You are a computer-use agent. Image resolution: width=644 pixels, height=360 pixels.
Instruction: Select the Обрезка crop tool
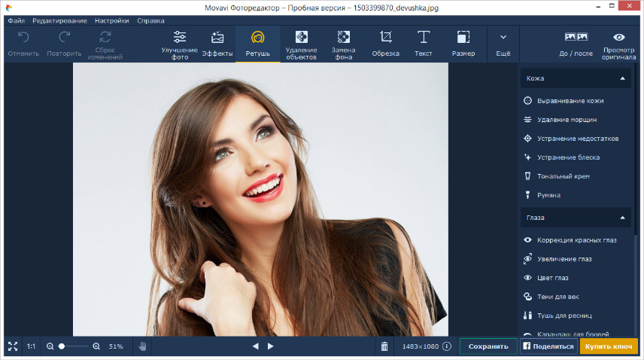(x=385, y=44)
